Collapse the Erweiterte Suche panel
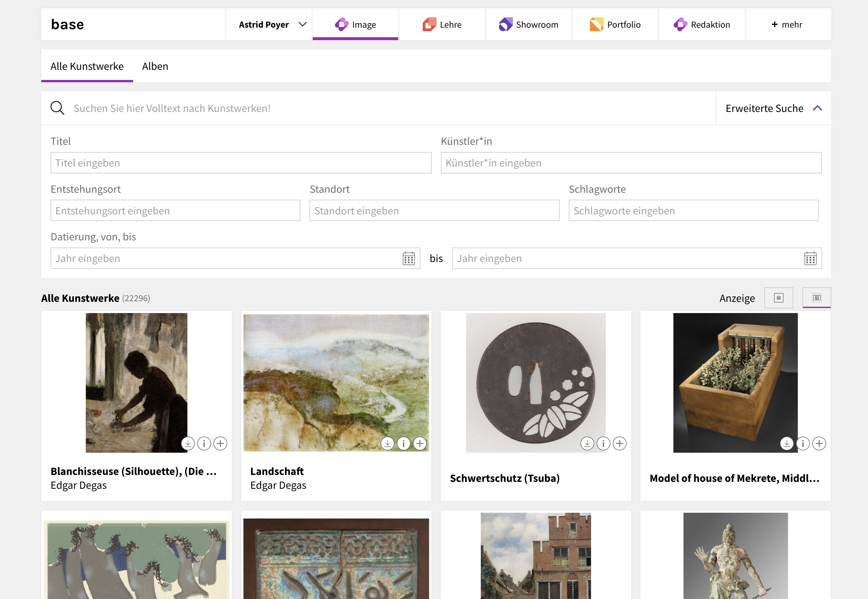This screenshot has height=599, width=868. (x=774, y=108)
